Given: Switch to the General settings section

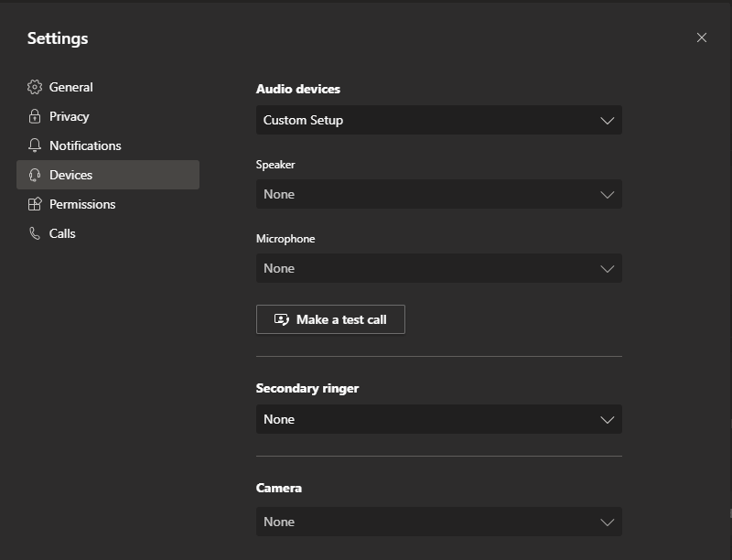Looking at the screenshot, I should click(x=71, y=87).
